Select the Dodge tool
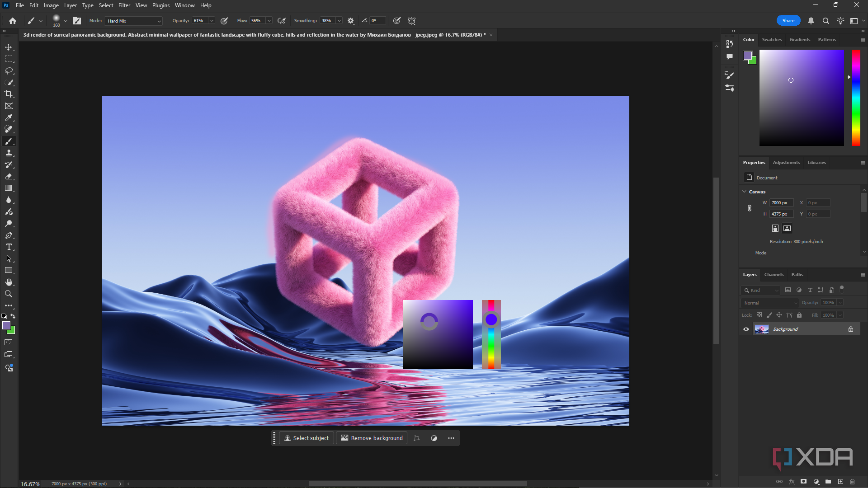 pyautogui.click(x=9, y=224)
